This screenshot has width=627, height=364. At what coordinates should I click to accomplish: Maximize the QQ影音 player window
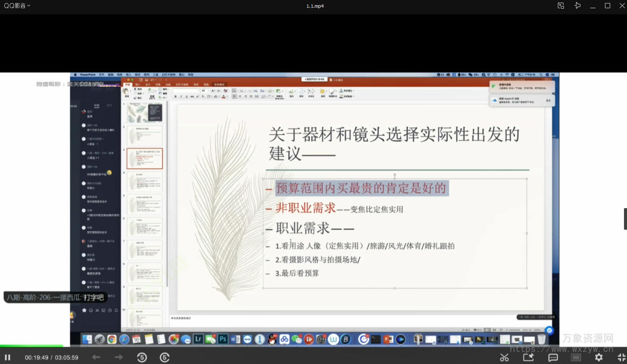608,6
